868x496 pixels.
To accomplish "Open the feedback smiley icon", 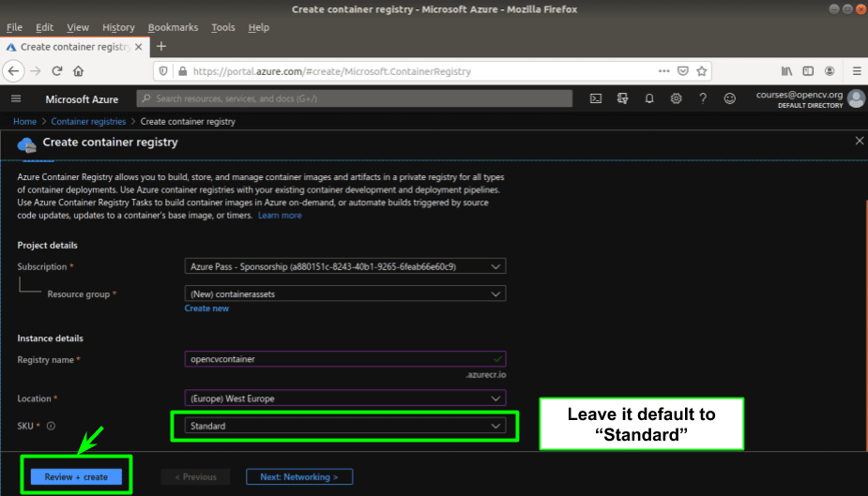I will pyautogui.click(x=730, y=98).
